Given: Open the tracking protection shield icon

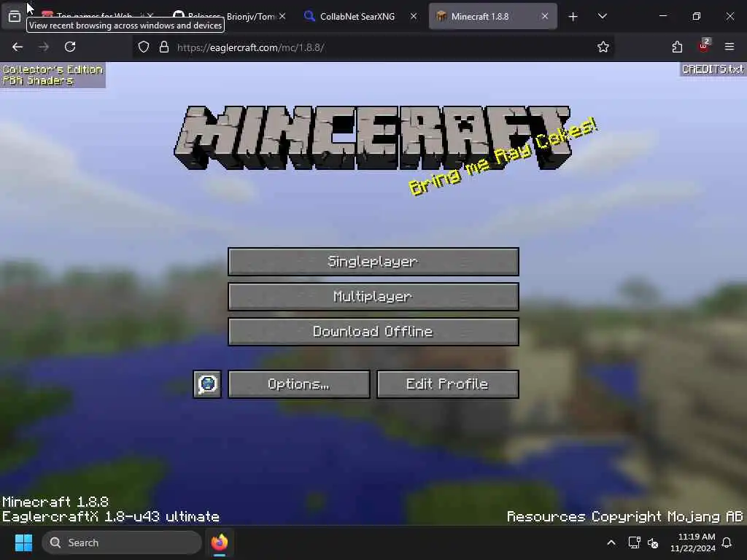Looking at the screenshot, I should pos(144,47).
